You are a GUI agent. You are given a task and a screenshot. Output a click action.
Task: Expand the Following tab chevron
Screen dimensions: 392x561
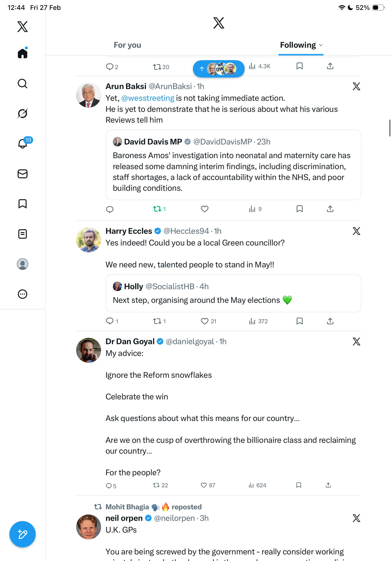pos(321,45)
